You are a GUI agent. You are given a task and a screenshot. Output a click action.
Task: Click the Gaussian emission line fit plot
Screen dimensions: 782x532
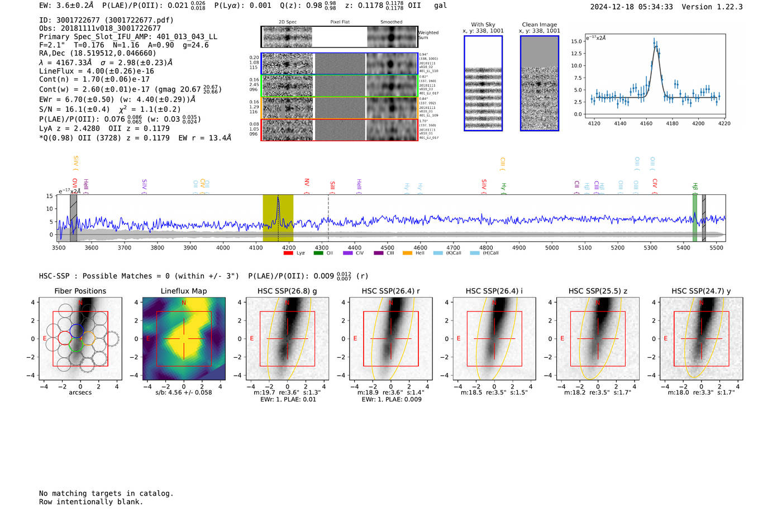655,76
